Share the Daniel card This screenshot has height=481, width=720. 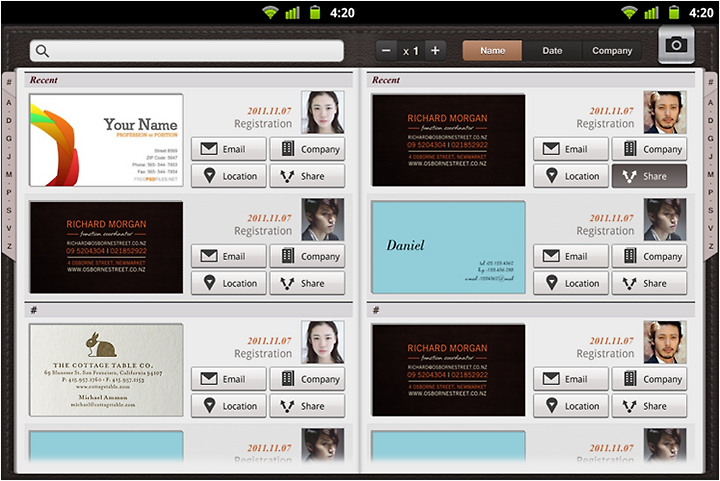(649, 283)
